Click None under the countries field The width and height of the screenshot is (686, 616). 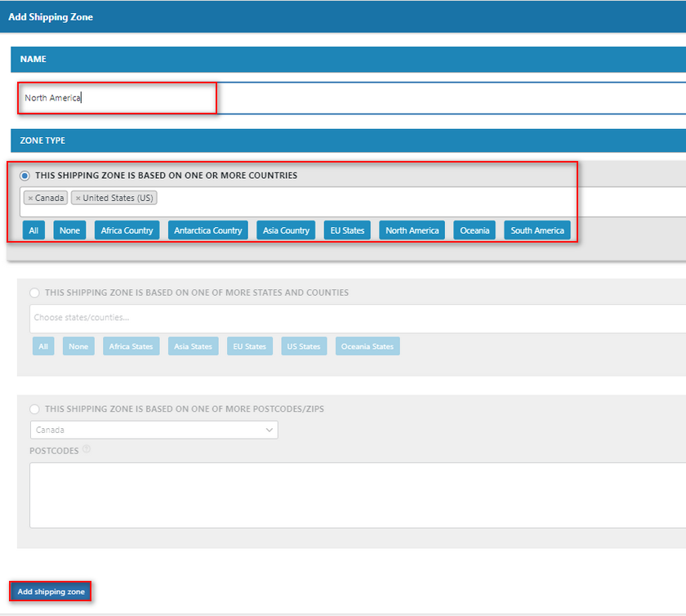pos(69,230)
